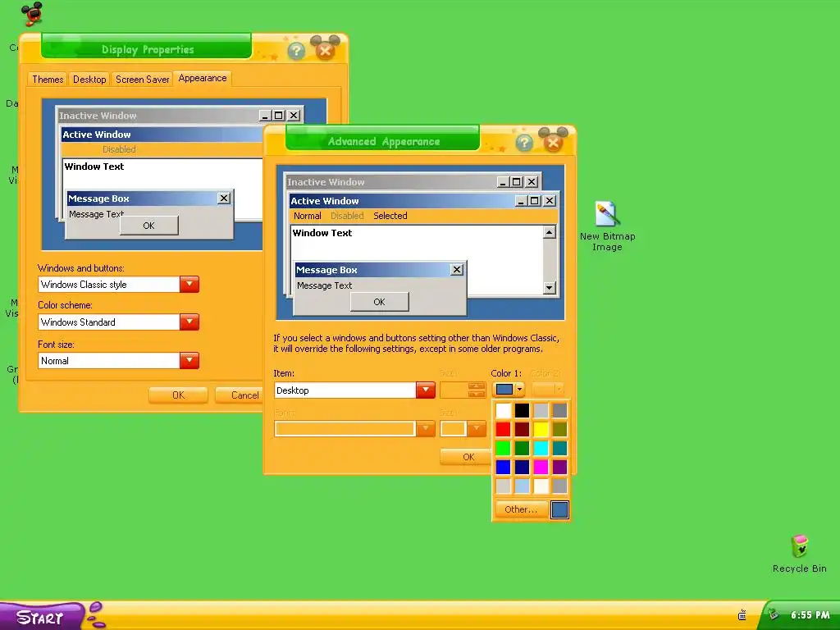
Task: Pick the dark green color swatch
Action: coord(522,448)
